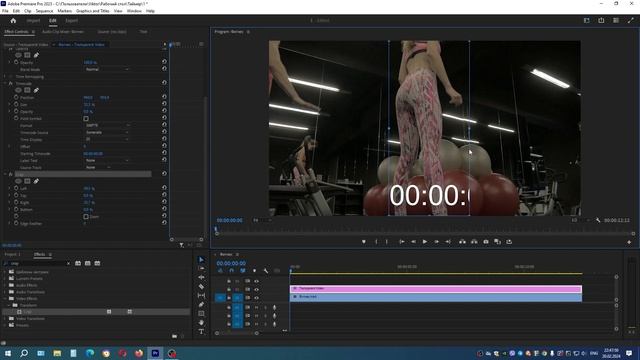
Task: Open the Format dropdown in Timecode effect
Action: tap(108, 125)
